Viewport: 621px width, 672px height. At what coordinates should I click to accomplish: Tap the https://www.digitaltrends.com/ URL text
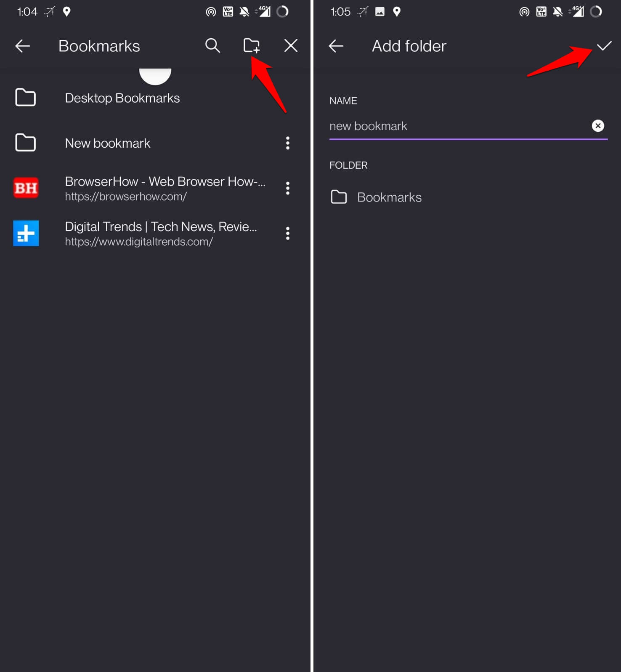click(139, 242)
